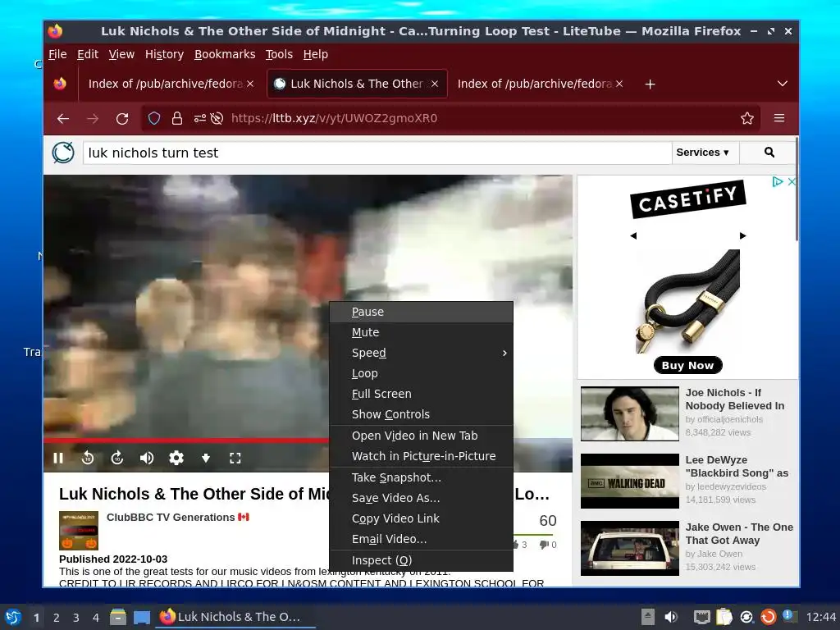Open the File menu
840x630 pixels.
[x=57, y=54]
